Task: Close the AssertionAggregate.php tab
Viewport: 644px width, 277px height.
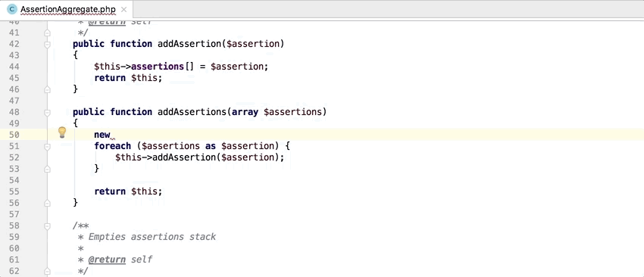Action: pyautogui.click(x=124, y=8)
